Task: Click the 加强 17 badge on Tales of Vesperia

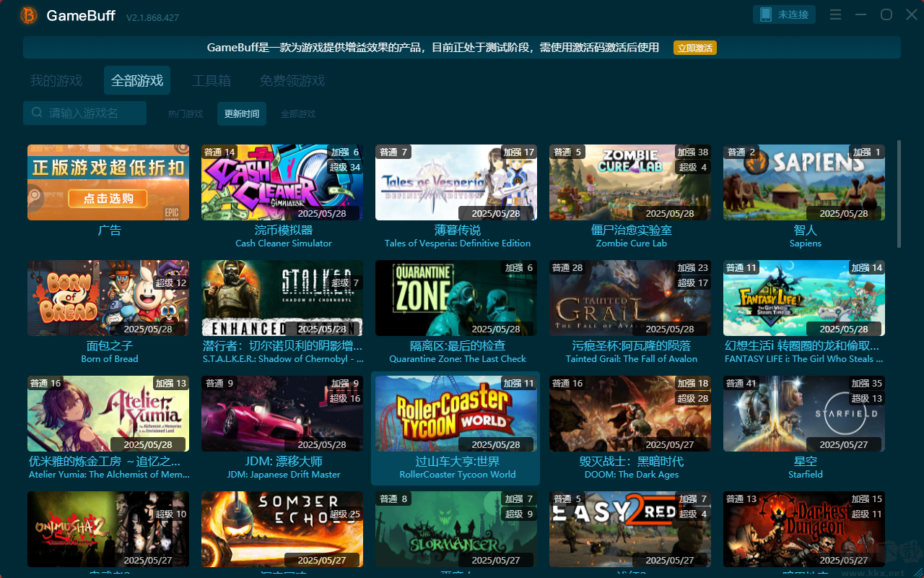Action: [519, 152]
